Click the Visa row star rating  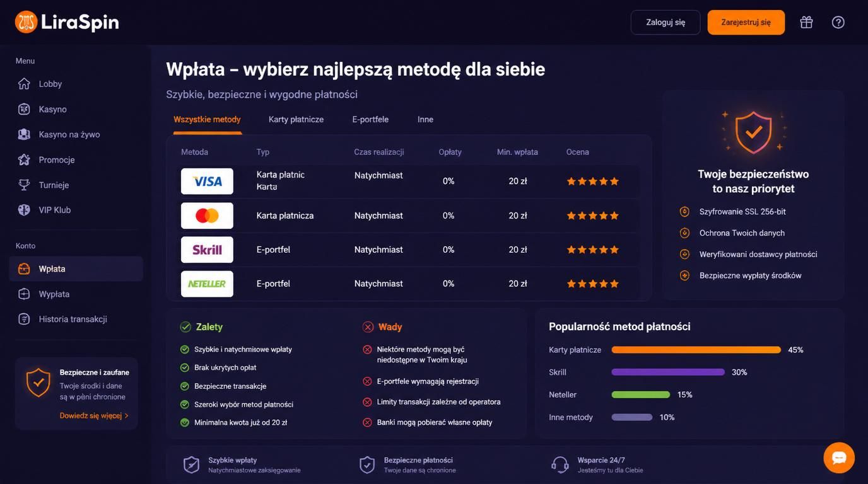click(x=592, y=181)
